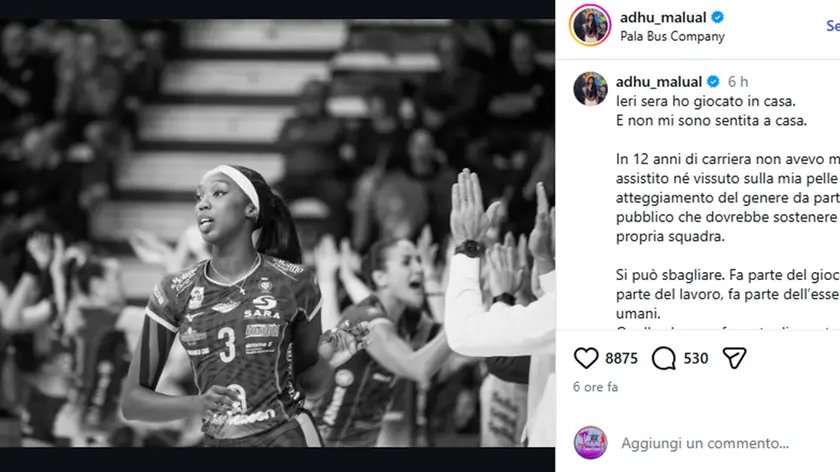Like the post with the heart icon
The width and height of the screenshot is (840, 472).
pos(586,358)
